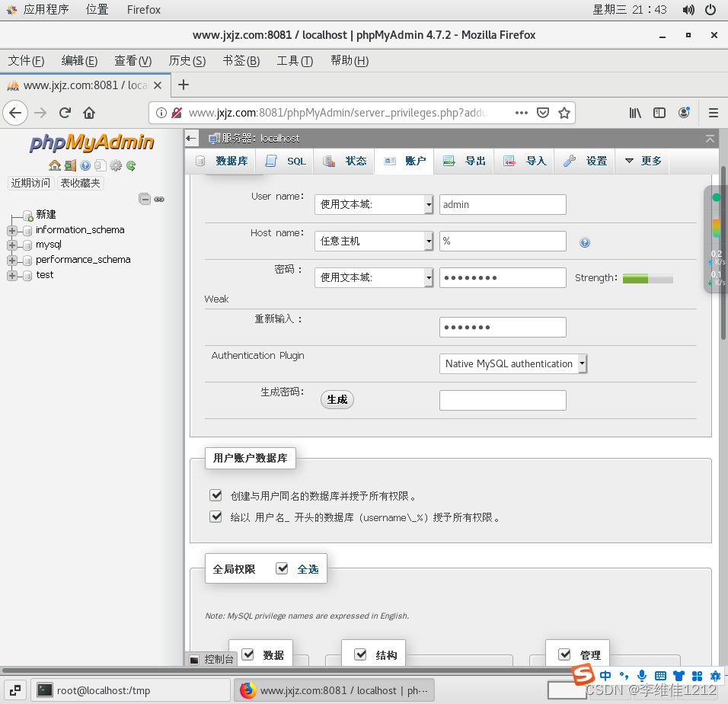The image size is (728, 704).
Task: Switch to 导出 tab
Action: 465,161
